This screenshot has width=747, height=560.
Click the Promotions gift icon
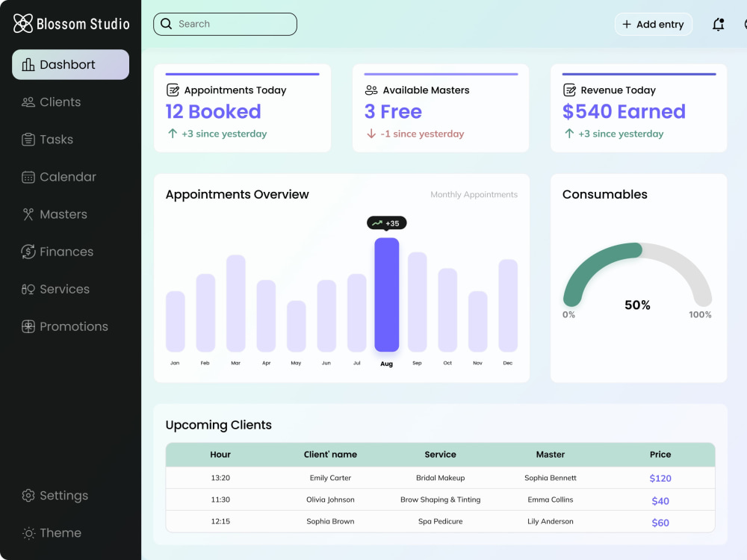click(x=28, y=326)
